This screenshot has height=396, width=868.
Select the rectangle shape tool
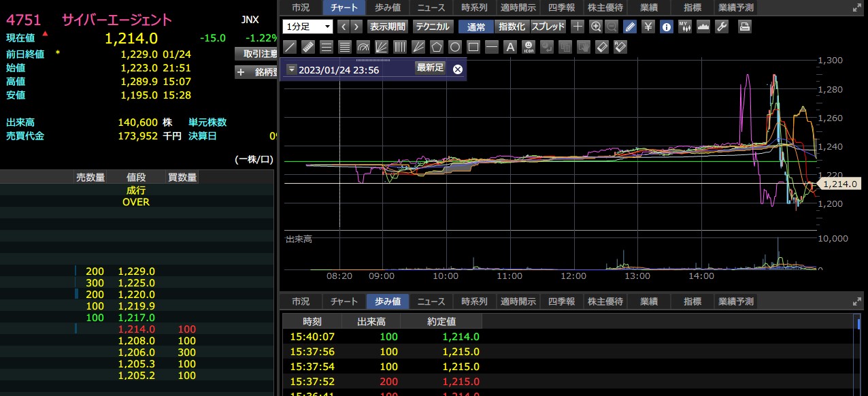[473, 47]
